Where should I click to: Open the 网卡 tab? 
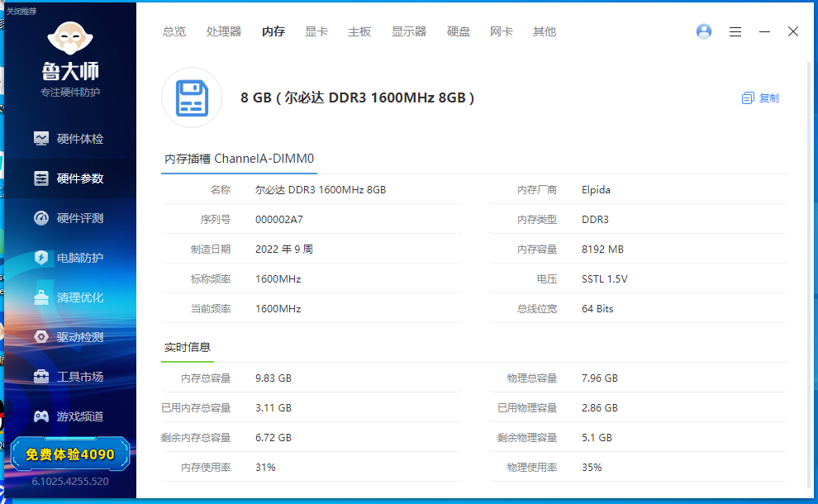(x=502, y=32)
